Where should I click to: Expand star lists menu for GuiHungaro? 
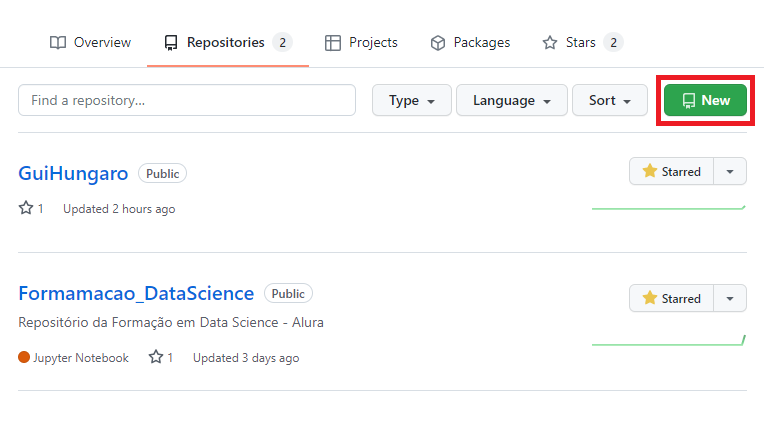click(730, 171)
